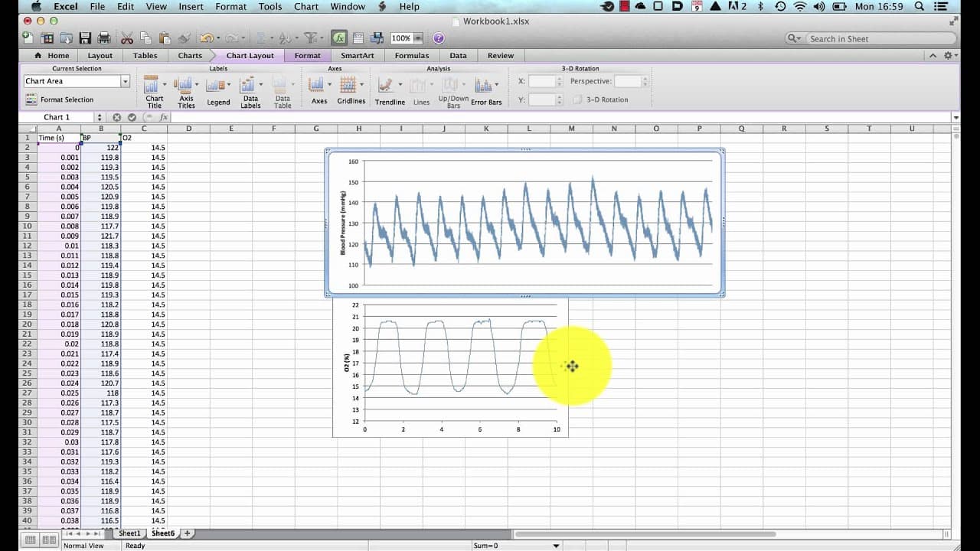Image resolution: width=980 pixels, height=551 pixels.
Task: Switch to the Formulas ribbon tab
Action: (x=412, y=55)
